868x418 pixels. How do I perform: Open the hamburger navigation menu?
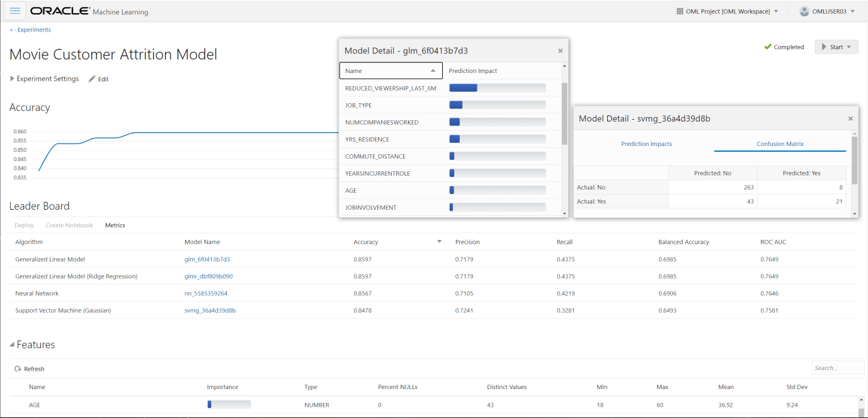pos(15,11)
